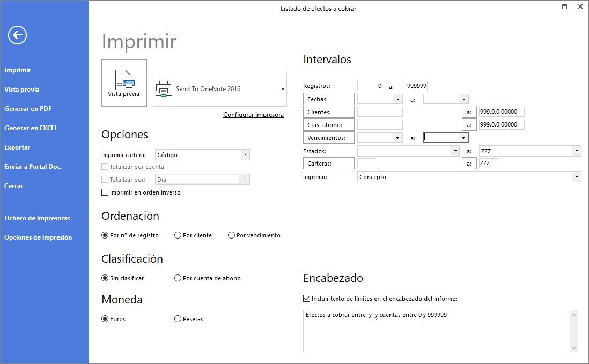Click the header textbox scroll down arrow

tap(573, 348)
